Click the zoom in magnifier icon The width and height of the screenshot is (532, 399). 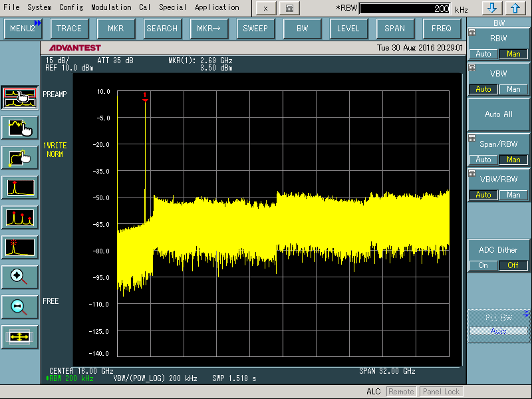[x=20, y=277]
